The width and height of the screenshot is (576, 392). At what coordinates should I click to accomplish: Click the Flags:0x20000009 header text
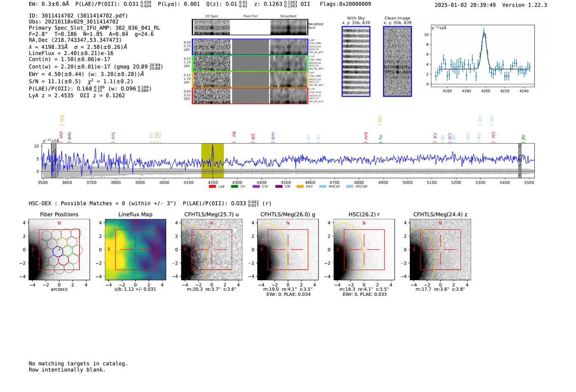point(345,4)
